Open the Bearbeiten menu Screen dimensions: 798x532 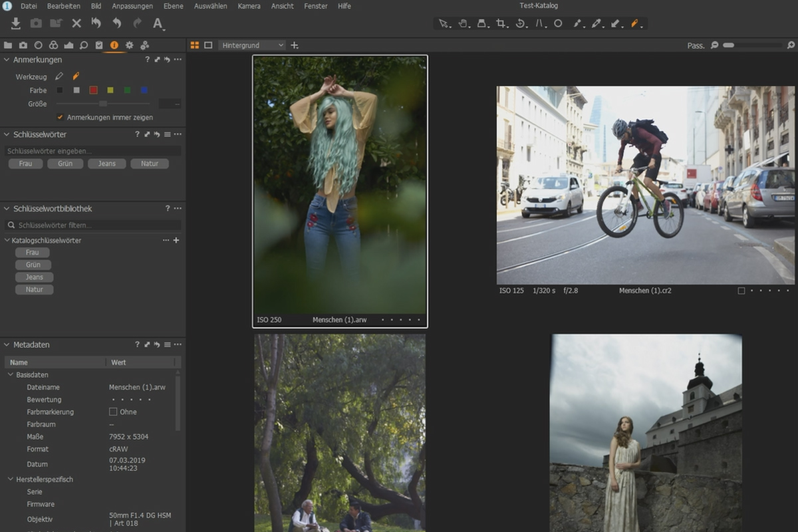point(64,6)
